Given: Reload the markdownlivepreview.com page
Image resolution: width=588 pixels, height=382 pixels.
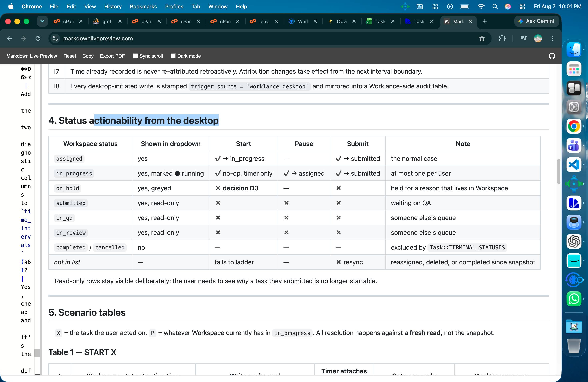Looking at the screenshot, I should click(x=38, y=39).
